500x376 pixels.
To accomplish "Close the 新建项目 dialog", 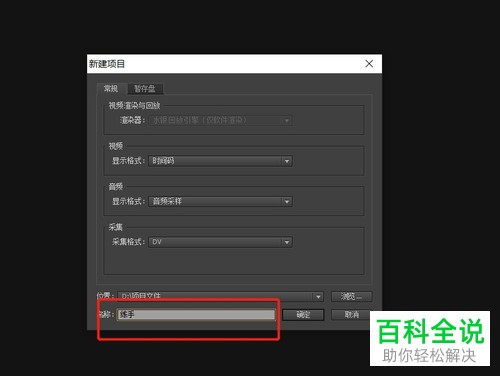I will point(369,64).
